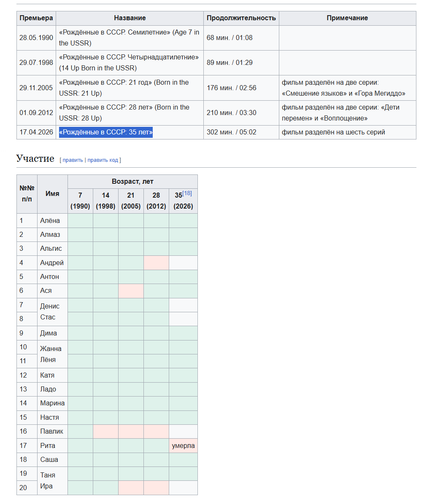The width and height of the screenshot is (424, 504).
Task: Click the Премьера column header
Action: 36,18
